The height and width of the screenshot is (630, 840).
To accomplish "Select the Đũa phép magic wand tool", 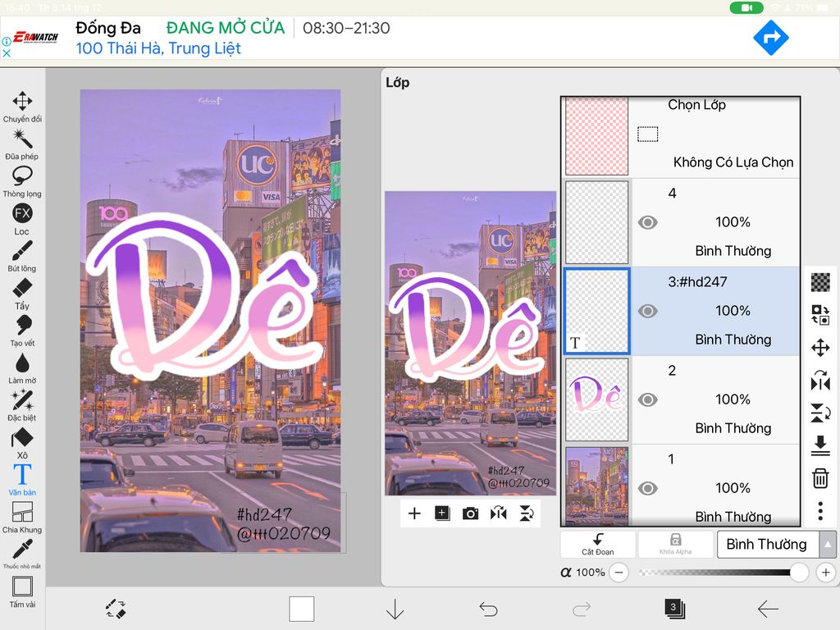I will pos(22,144).
